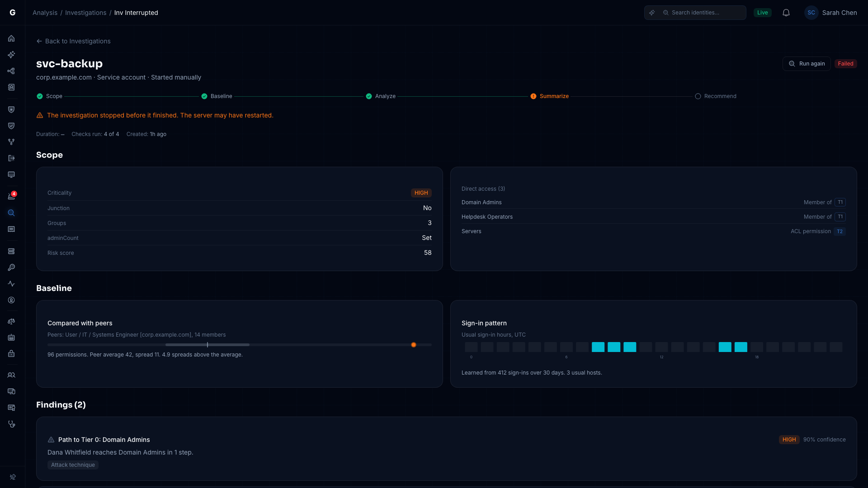Click the robot icon in sidebar
This screenshot has width=868, height=488.
[11, 338]
